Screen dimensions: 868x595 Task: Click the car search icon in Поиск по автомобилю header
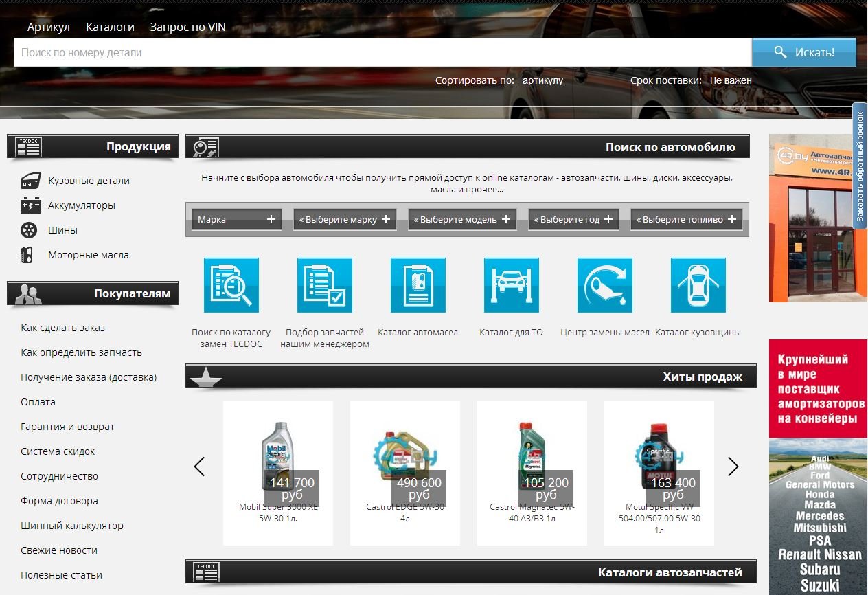coord(206,147)
